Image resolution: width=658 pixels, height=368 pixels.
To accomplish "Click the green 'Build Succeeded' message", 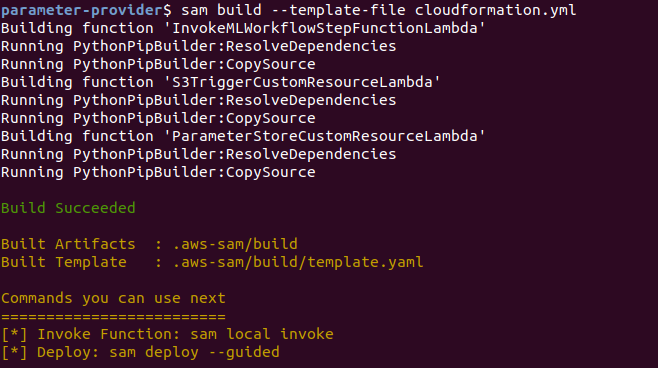I will tap(68, 208).
